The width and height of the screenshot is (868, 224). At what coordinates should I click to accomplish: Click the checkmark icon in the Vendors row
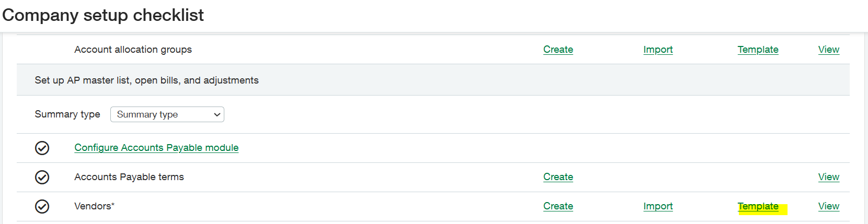tap(42, 207)
